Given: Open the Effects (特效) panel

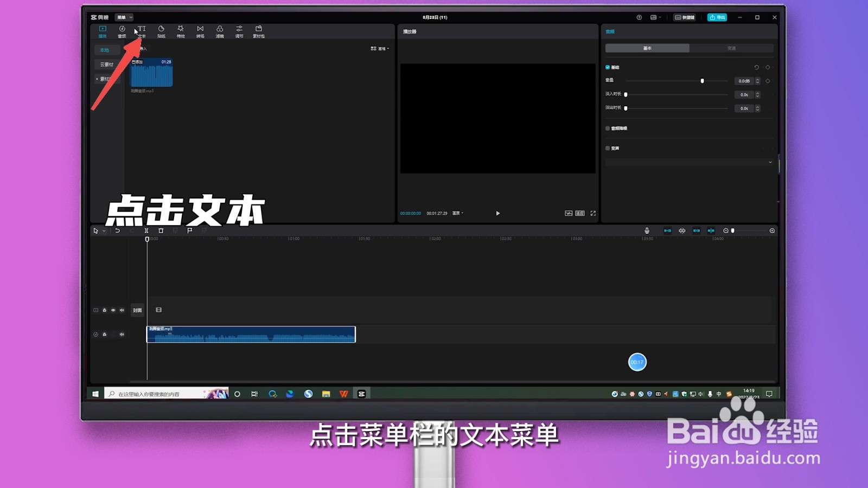Looking at the screenshot, I should [x=181, y=31].
